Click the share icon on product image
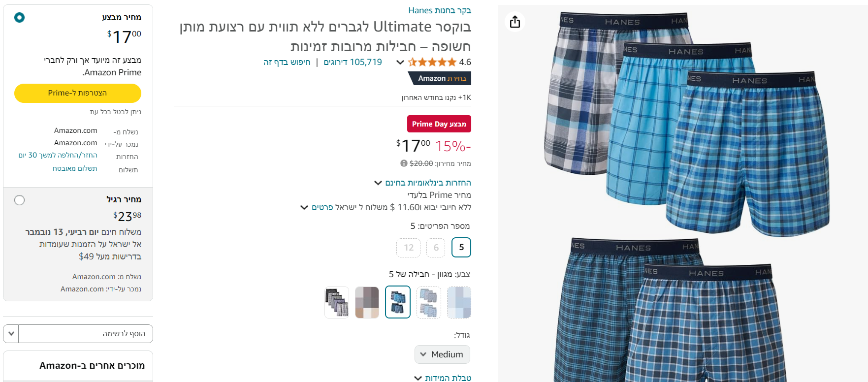 tap(515, 22)
